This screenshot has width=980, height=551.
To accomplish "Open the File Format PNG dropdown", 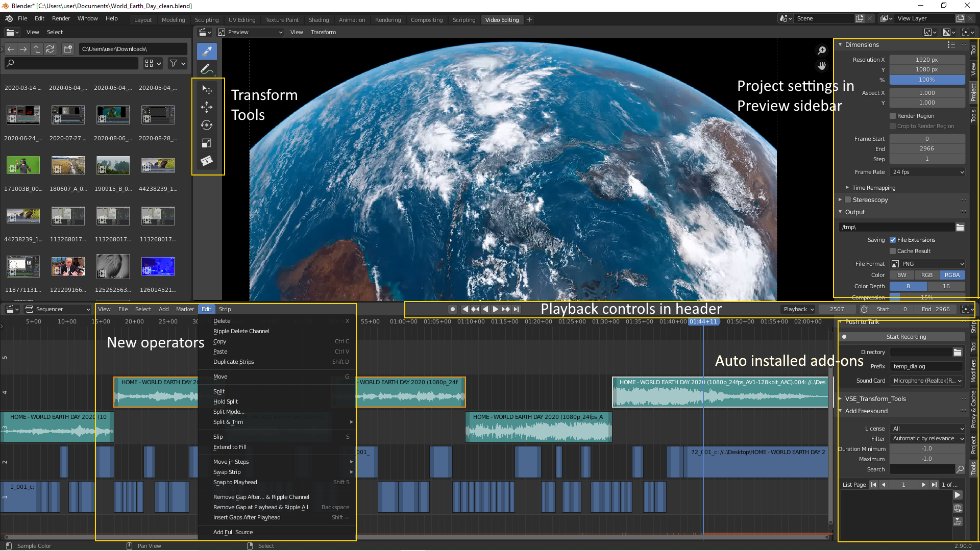I will click(x=927, y=264).
